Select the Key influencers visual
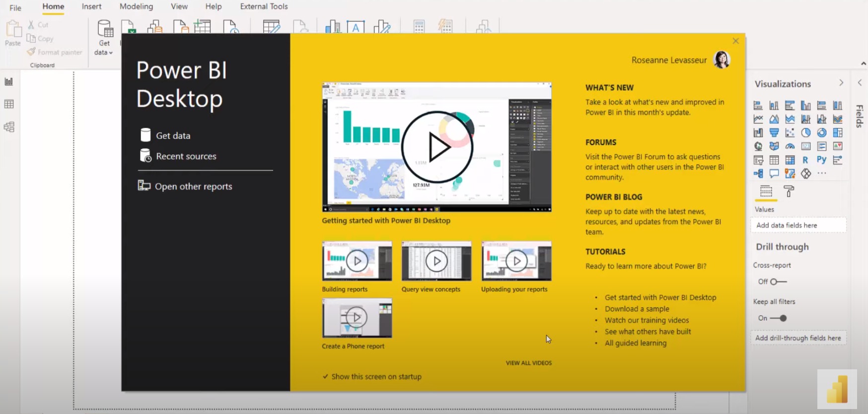 (x=837, y=160)
